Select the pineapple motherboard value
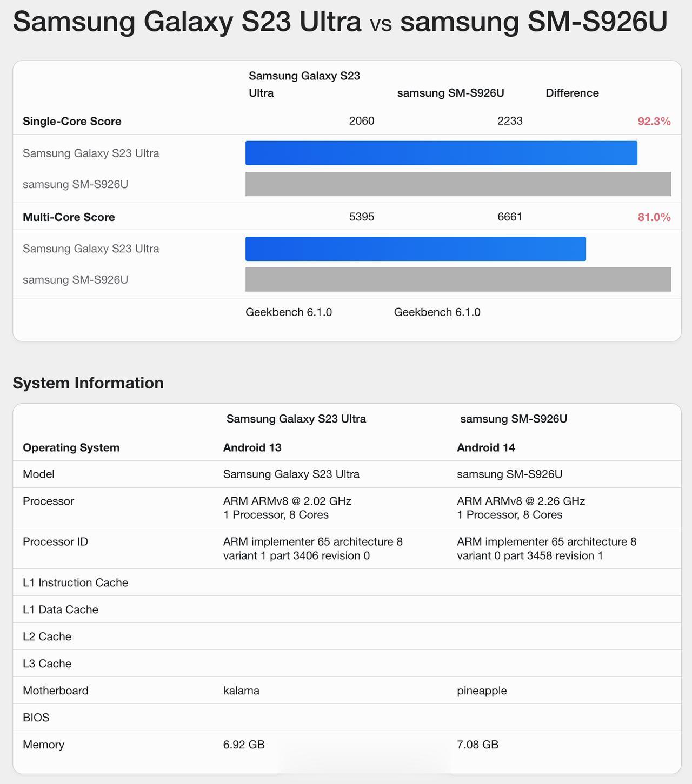 point(482,691)
